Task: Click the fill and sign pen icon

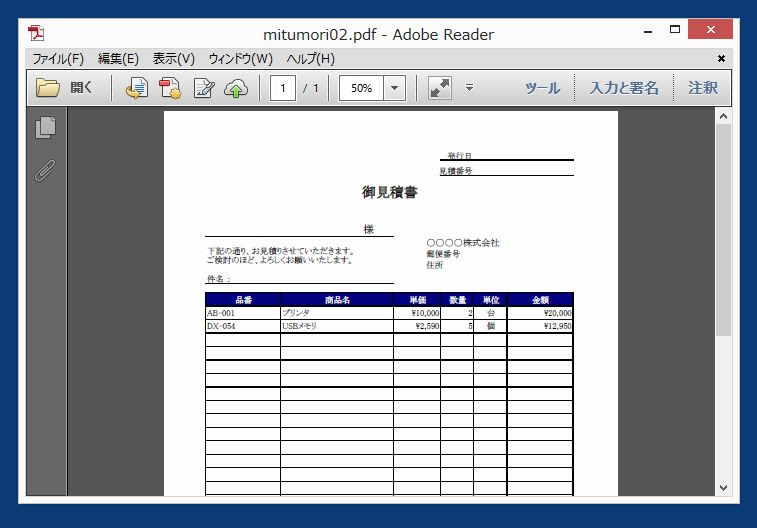Action: tap(204, 88)
